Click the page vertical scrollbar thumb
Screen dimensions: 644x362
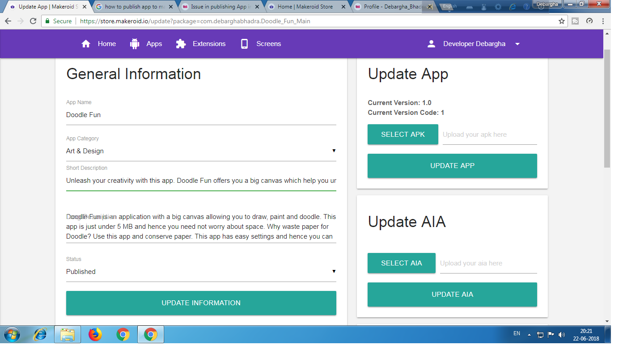point(607,107)
